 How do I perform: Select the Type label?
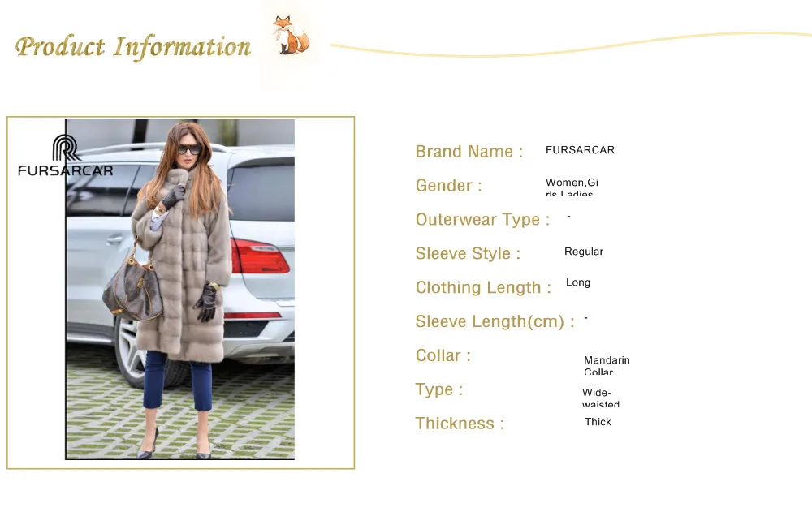pyautogui.click(x=439, y=389)
